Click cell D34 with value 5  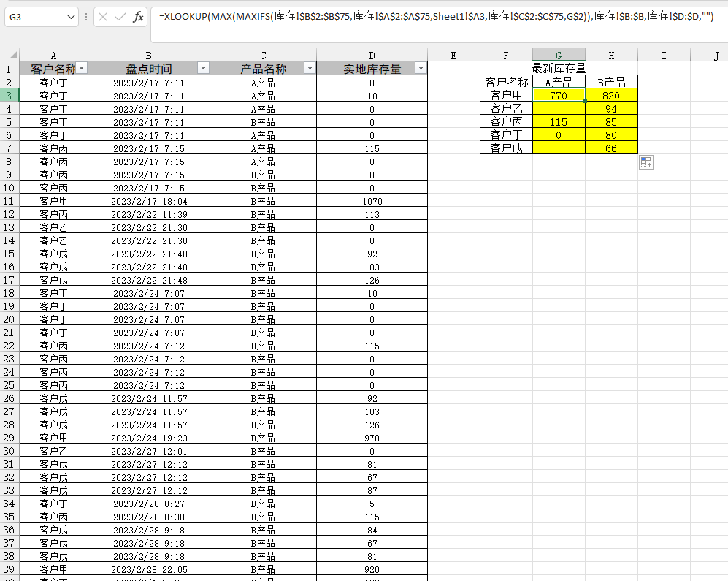pos(372,504)
